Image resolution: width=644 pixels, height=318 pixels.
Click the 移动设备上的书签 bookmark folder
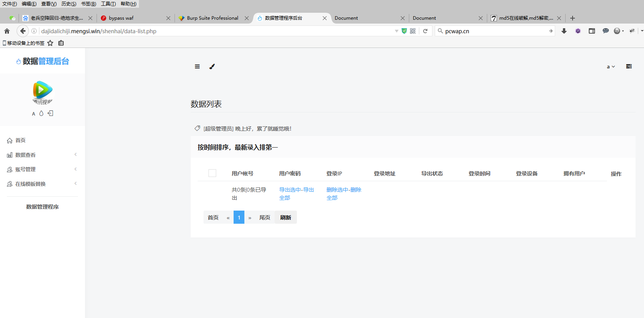[24, 43]
